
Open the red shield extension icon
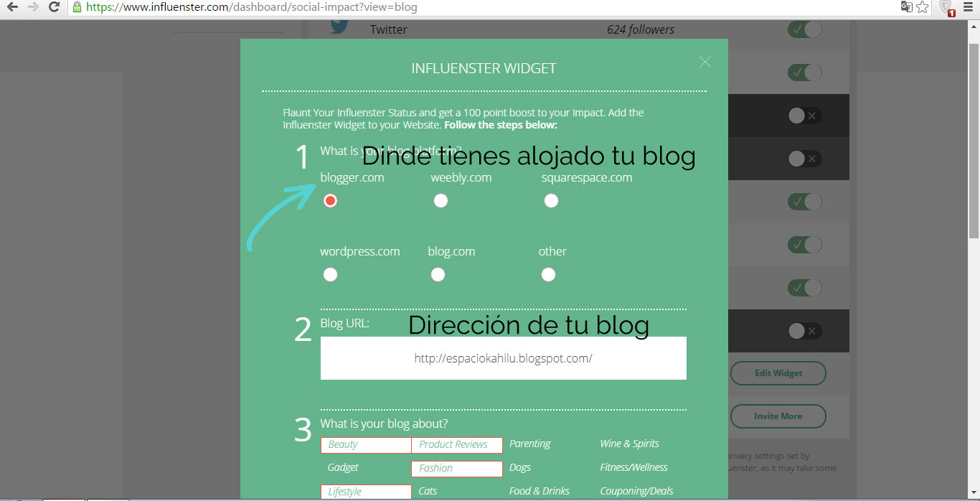946,8
